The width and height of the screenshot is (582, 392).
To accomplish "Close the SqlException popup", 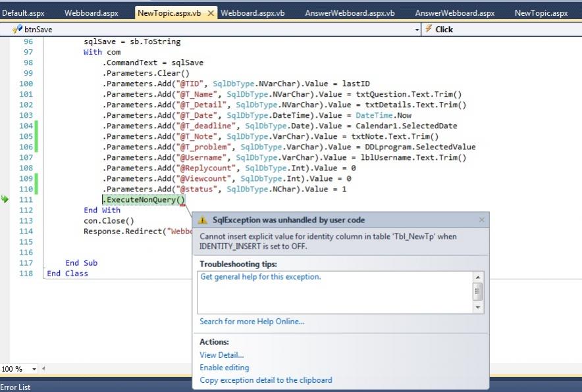I will click(482, 220).
